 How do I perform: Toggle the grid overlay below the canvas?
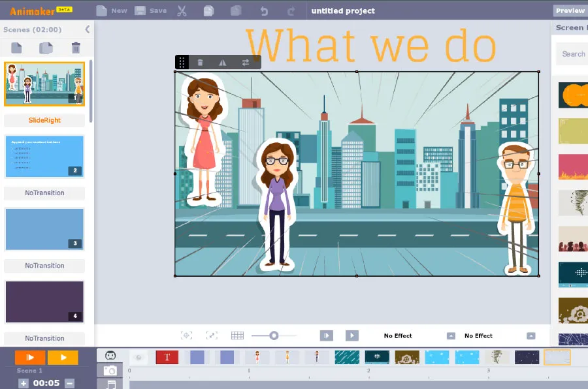(x=237, y=335)
